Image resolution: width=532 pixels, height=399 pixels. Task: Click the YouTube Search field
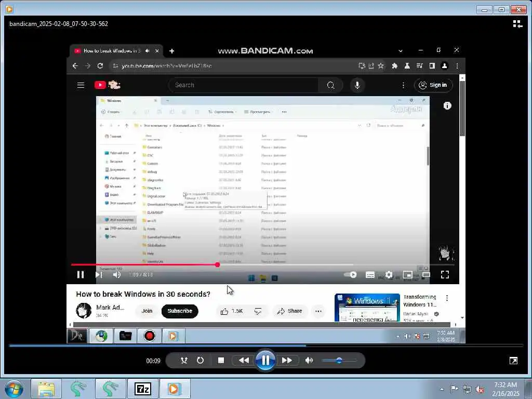point(244,85)
